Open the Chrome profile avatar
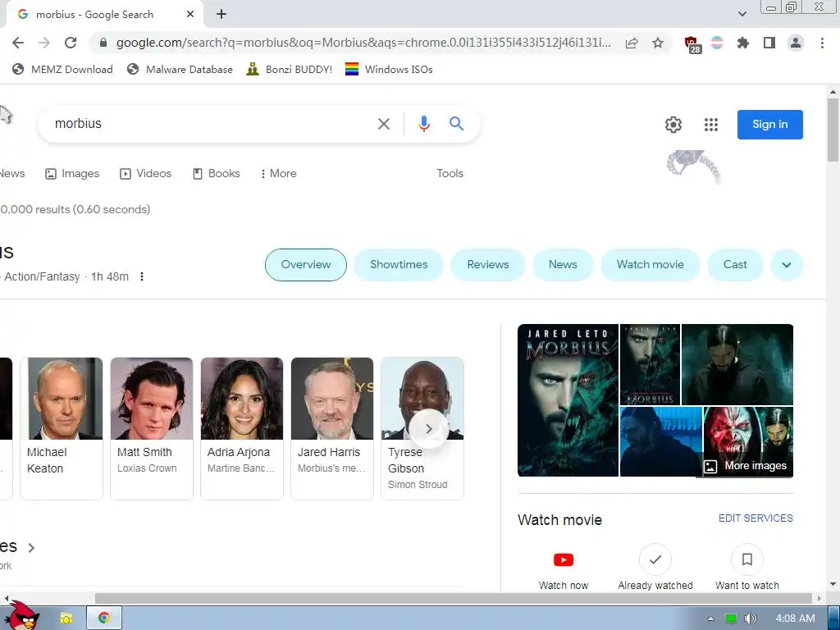Image resolution: width=840 pixels, height=630 pixels. [x=796, y=43]
